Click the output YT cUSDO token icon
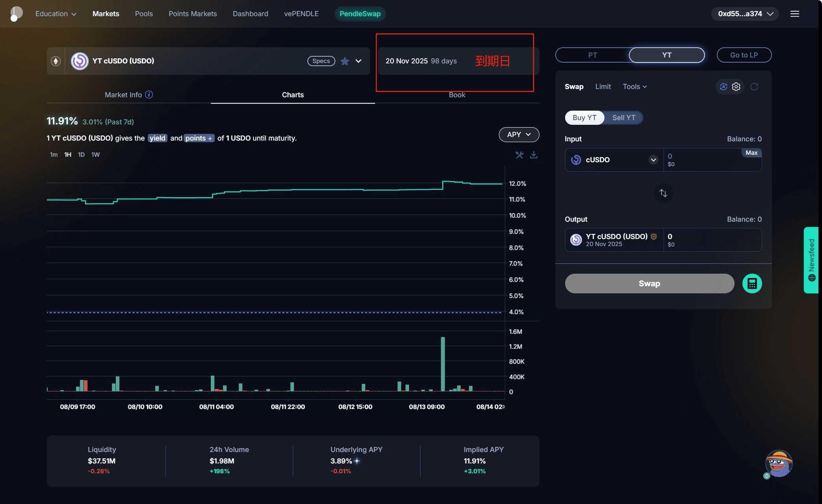822x504 pixels. point(576,239)
